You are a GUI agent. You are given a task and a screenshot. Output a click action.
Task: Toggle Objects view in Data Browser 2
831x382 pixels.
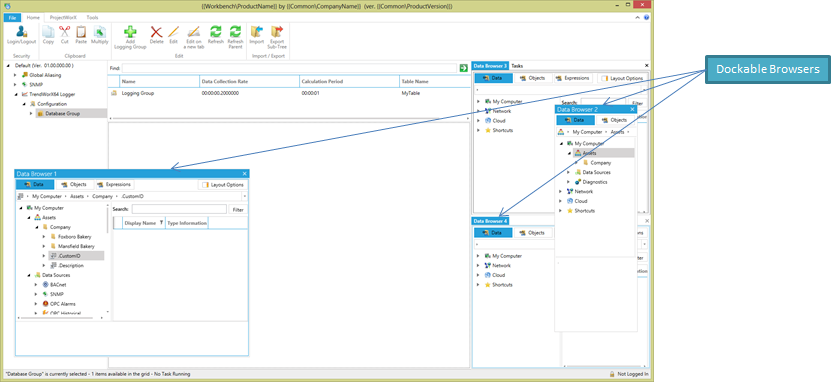614,120
